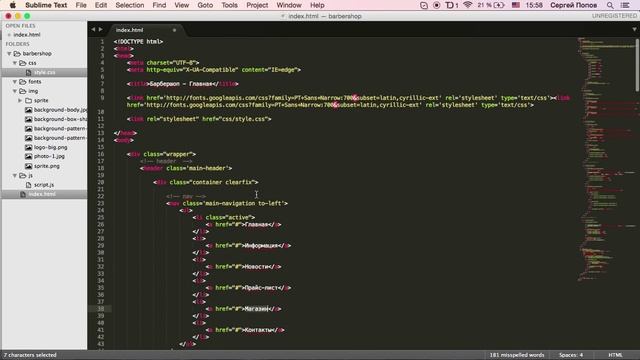Open the Project menu
Image resolution: width=640 pixels, height=360 pixels.
(257, 5)
